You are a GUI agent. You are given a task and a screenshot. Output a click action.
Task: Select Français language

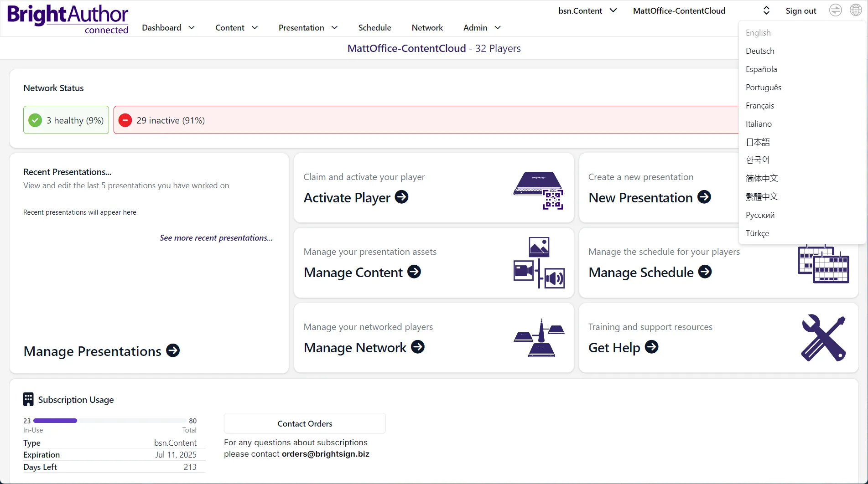click(x=760, y=106)
